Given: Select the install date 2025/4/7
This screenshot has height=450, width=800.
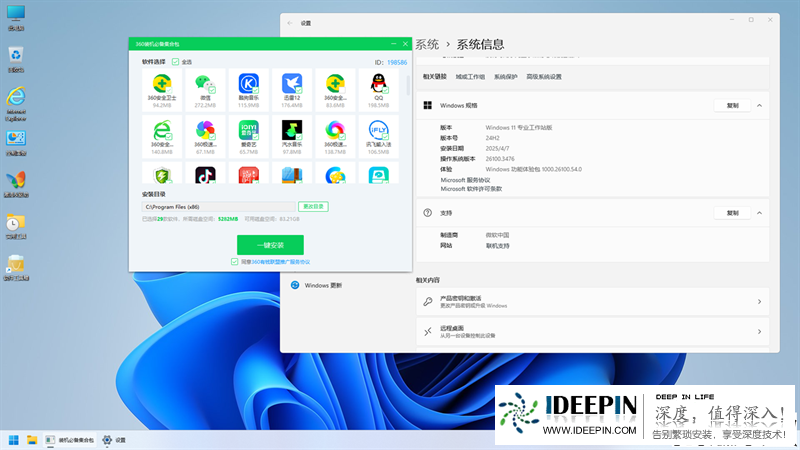Looking at the screenshot, I should [x=497, y=148].
